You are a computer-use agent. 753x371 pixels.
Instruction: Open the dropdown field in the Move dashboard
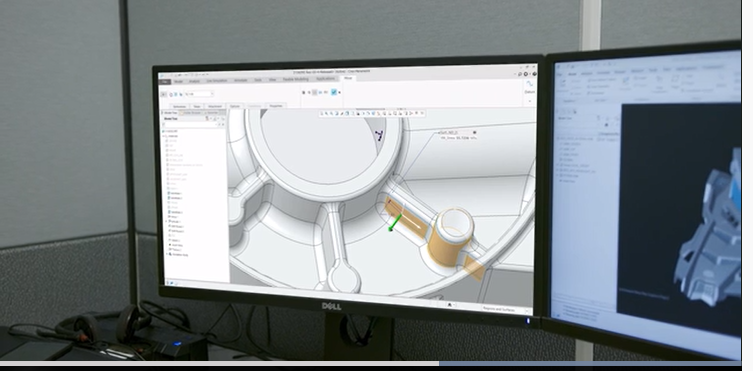[x=199, y=94]
